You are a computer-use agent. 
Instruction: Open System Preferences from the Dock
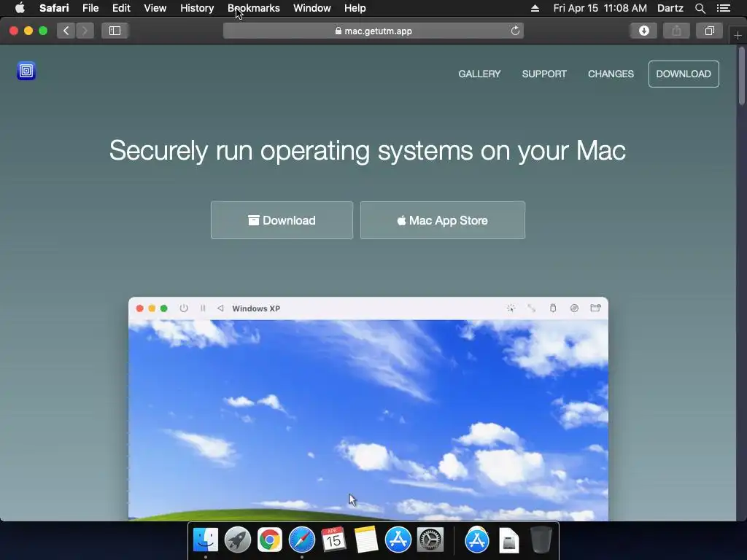pyautogui.click(x=430, y=540)
